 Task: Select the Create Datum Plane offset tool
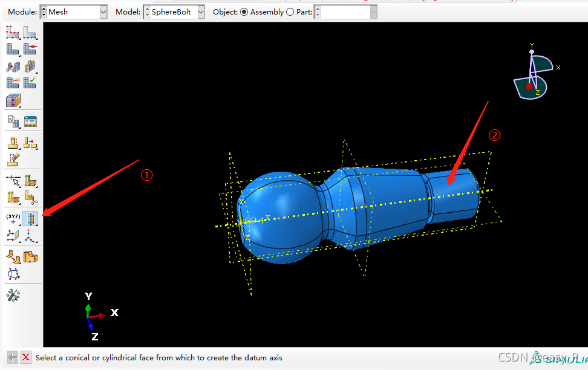click(x=13, y=235)
